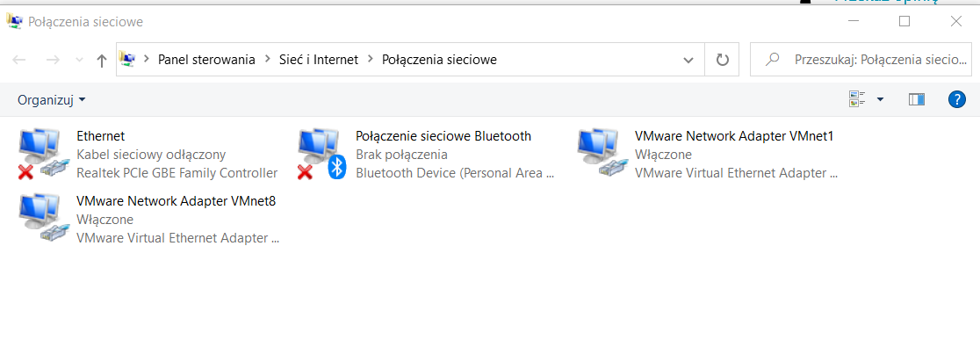Go up one folder level
Viewport: 980px width, 340px height.
pos(102,60)
